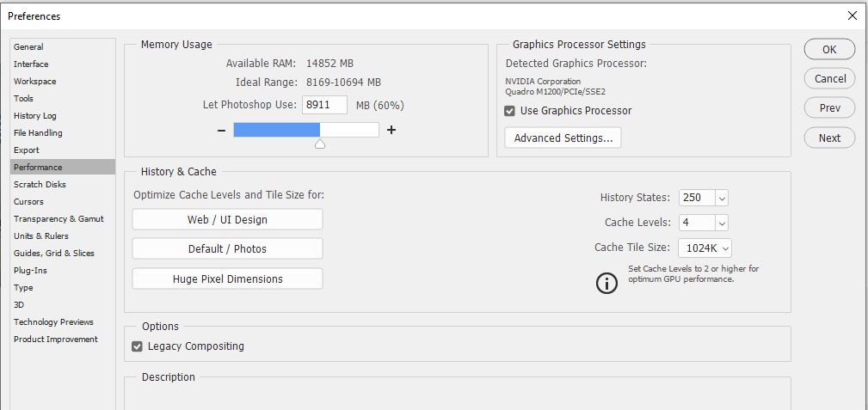The width and height of the screenshot is (868, 410).
Task: Select the Interface preferences category
Action: pyautogui.click(x=31, y=64)
